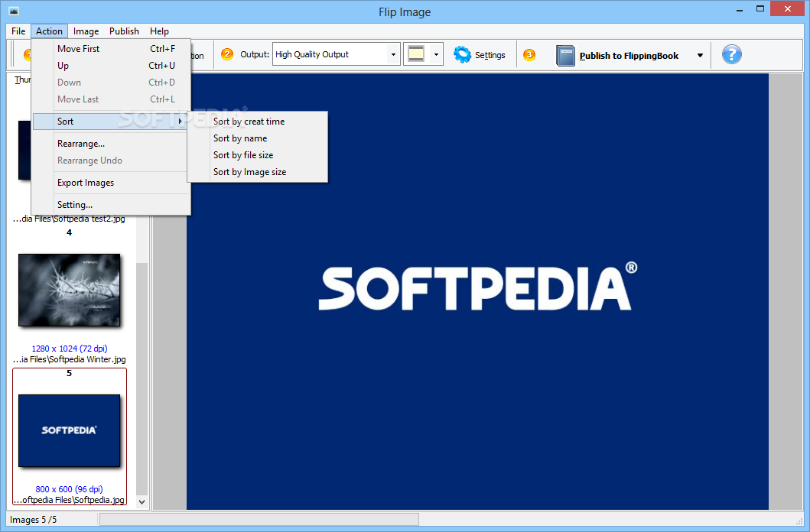Open the Image menu
Image resolution: width=810 pixels, height=532 pixels.
[86, 31]
